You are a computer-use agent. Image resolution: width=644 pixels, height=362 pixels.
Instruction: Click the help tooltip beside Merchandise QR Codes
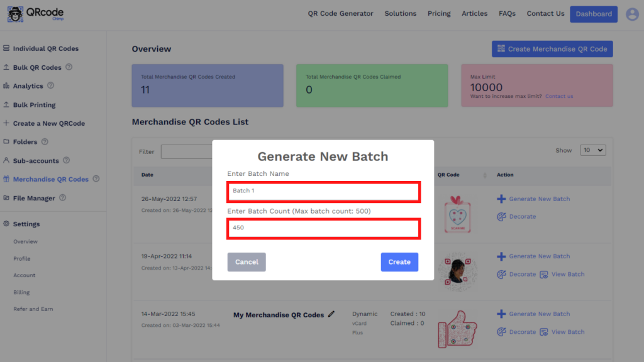click(96, 179)
